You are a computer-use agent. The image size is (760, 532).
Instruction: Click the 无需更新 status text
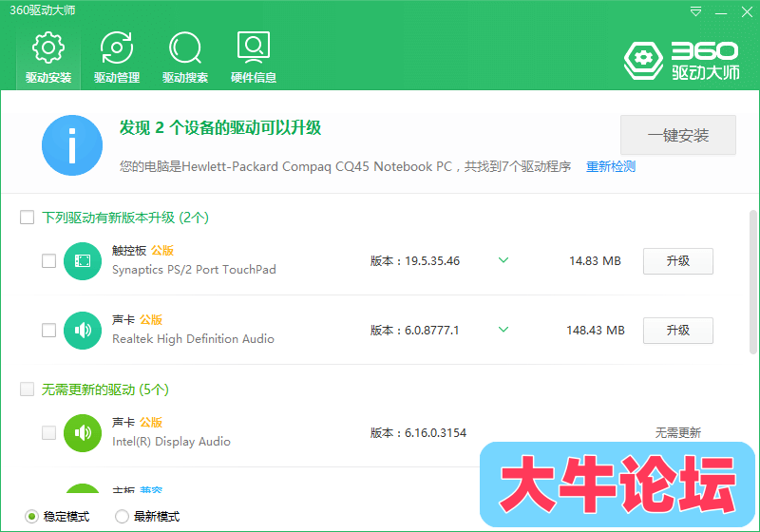(x=678, y=432)
